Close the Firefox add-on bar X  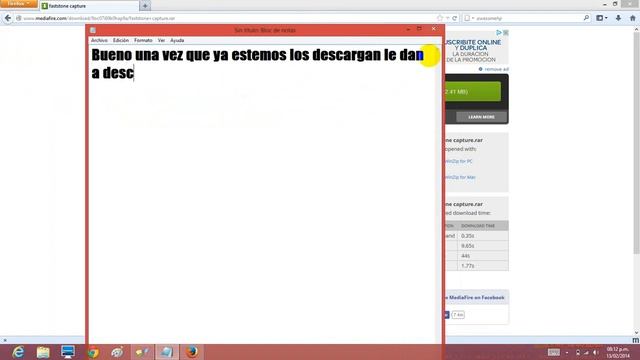[4, 340]
